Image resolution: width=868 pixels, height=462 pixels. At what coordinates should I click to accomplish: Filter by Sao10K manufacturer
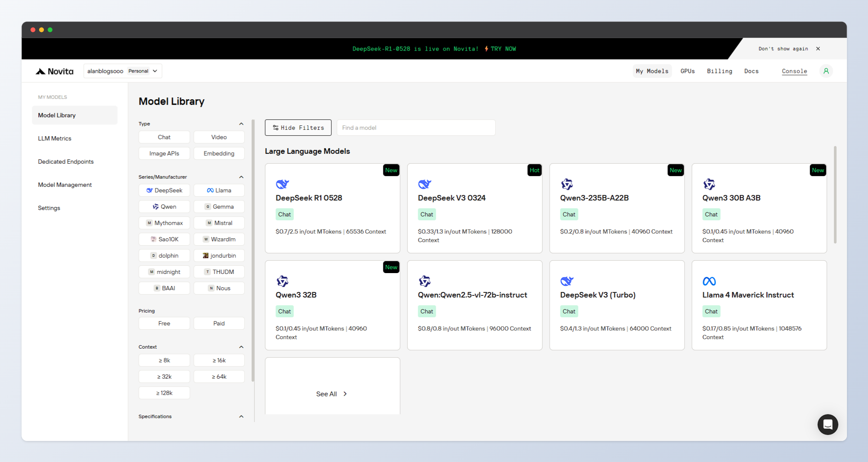pyautogui.click(x=164, y=239)
